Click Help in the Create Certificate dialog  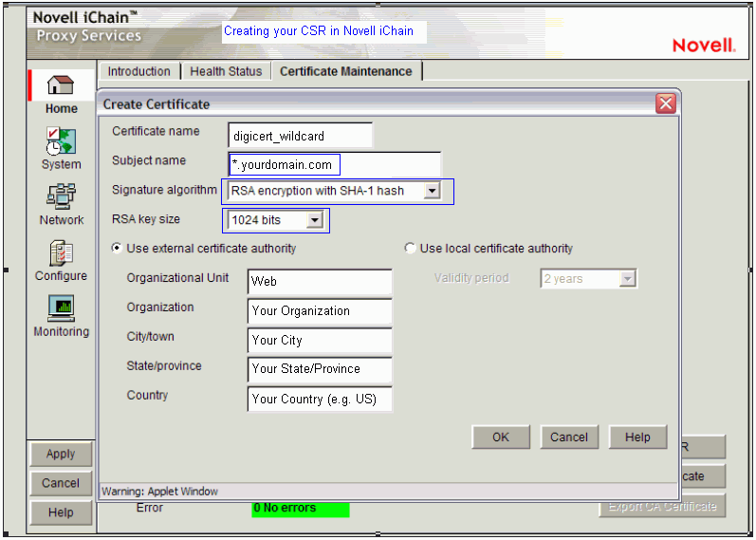pos(637,437)
